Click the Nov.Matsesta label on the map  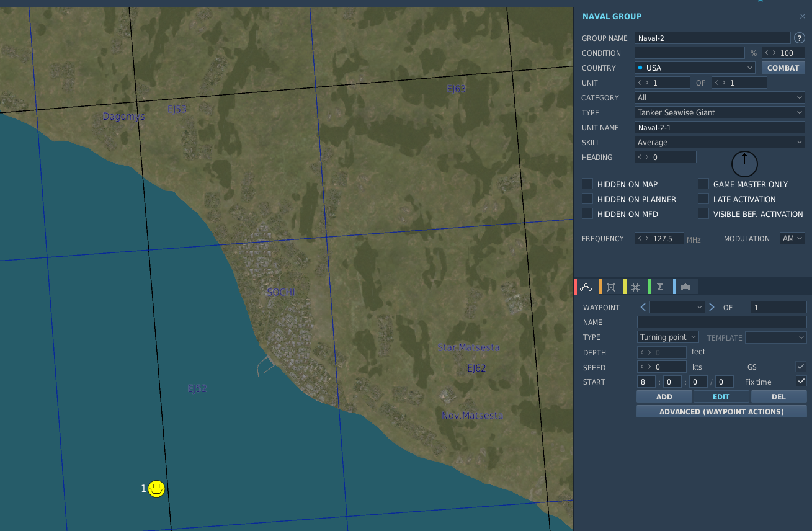(473, 415)
